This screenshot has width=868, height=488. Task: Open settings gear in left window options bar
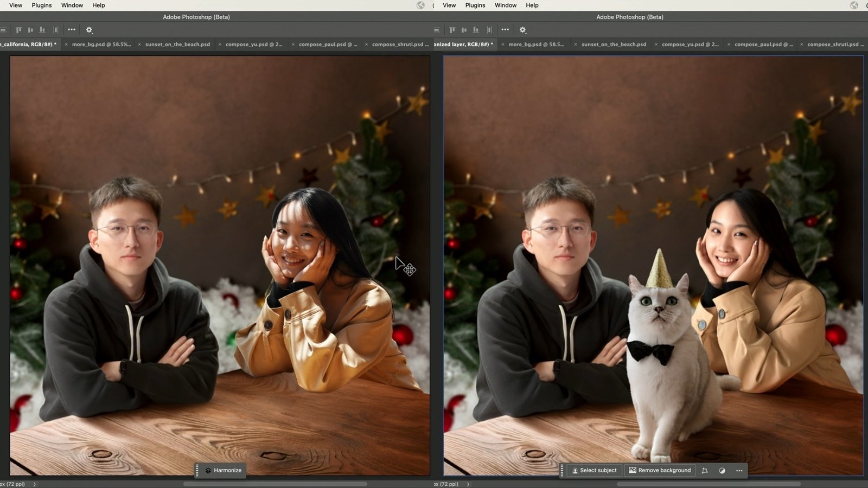(x=90, y=30)
